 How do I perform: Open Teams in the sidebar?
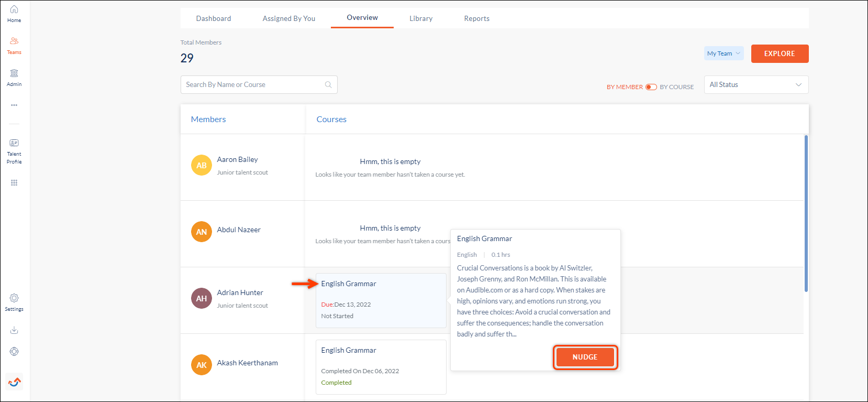tap(14, 46)
